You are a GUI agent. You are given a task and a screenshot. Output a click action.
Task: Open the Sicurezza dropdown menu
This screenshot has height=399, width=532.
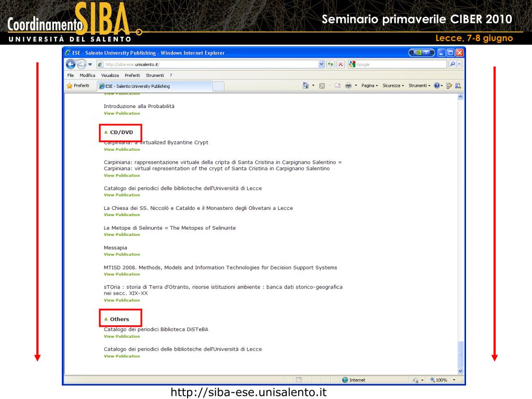tap(393, 86)
